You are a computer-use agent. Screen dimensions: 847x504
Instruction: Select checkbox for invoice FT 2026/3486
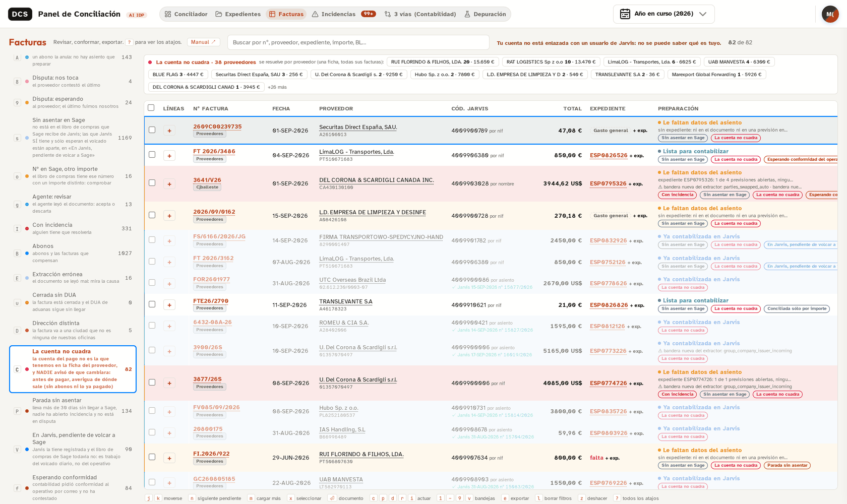pos(152,154)
